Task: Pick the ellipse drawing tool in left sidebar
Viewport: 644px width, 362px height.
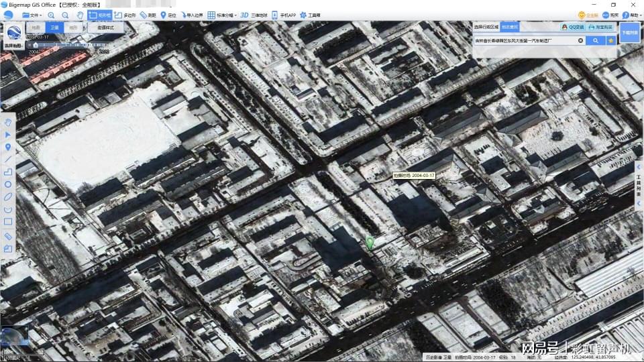Action: 8,196
